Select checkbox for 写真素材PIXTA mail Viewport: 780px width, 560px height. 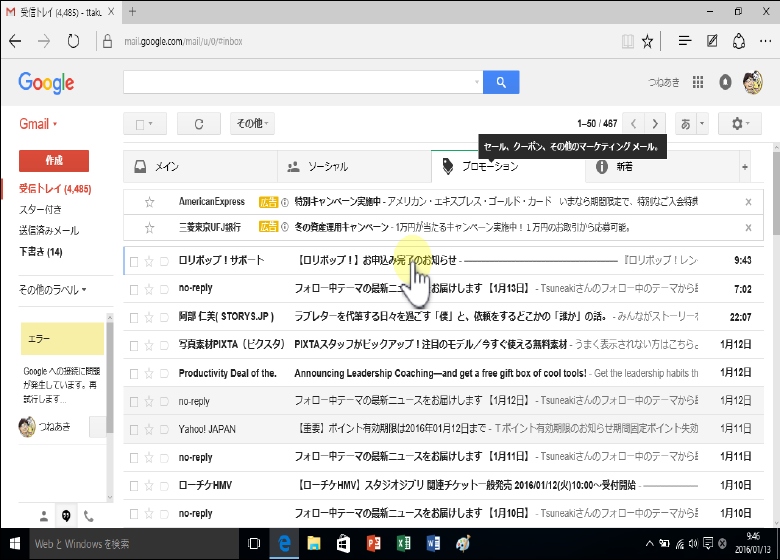(134, 345)
